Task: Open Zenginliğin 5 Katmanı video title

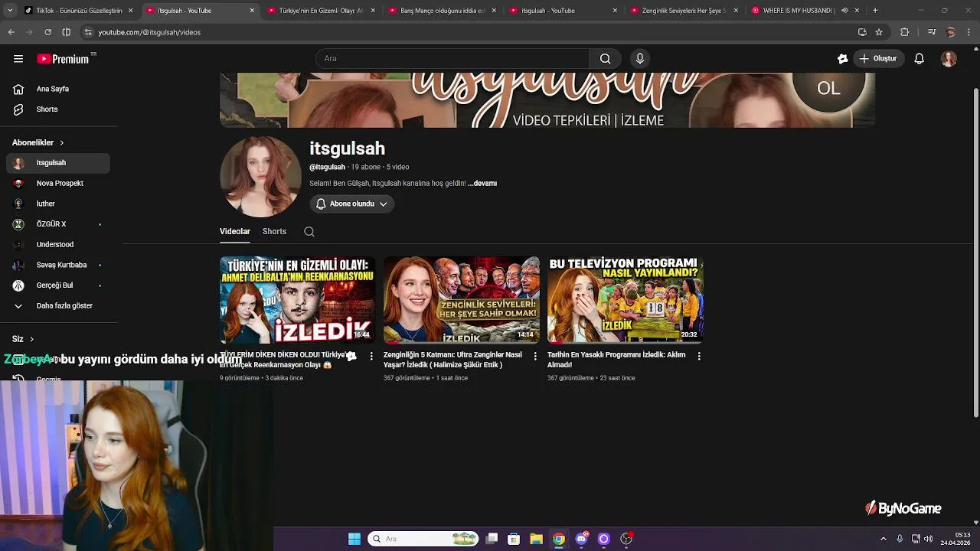Action: pyautogui.click(x=452, y=360)
